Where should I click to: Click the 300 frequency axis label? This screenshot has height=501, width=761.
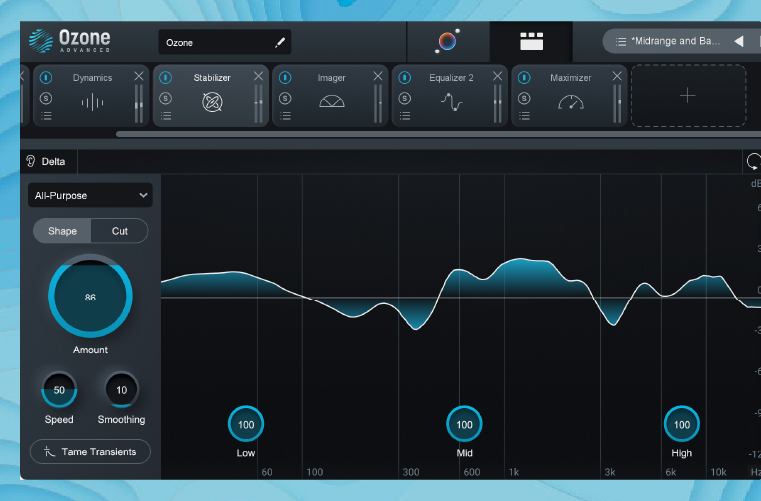411,472
